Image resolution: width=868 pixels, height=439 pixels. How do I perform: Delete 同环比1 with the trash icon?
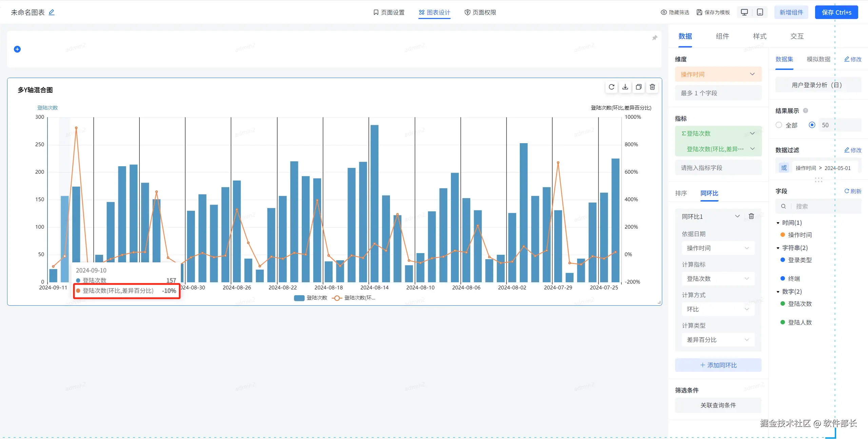pyautogui.click(x=751, y=216)
